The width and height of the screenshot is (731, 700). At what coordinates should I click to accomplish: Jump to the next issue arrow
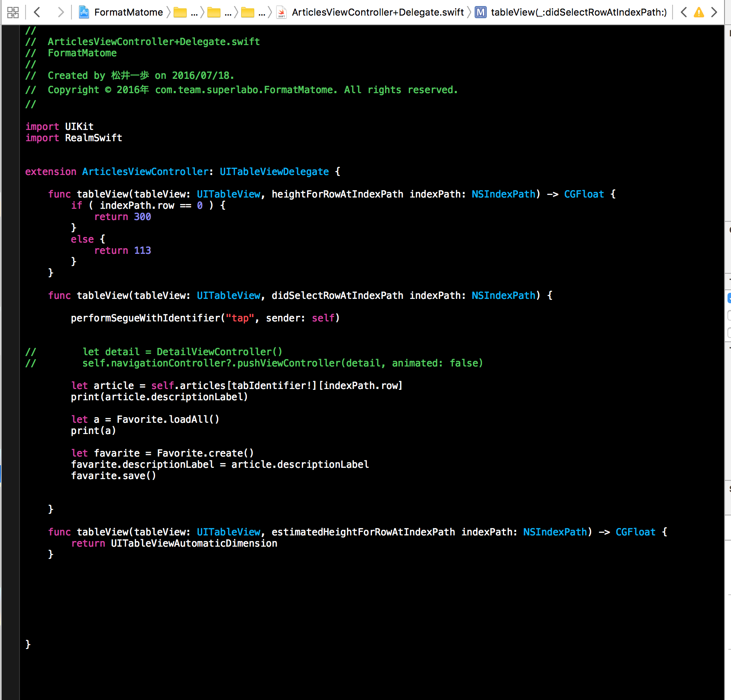point(714,12)
